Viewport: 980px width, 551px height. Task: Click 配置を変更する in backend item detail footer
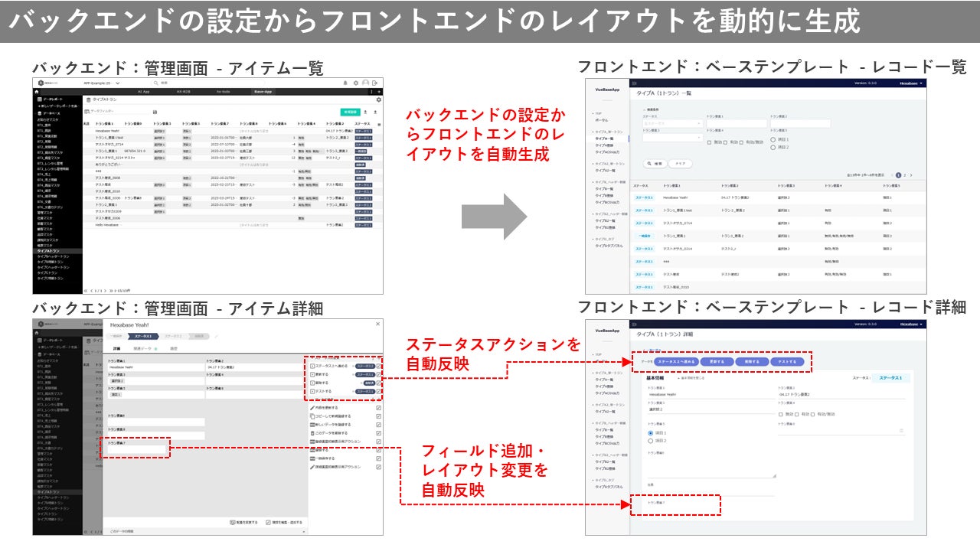tap(243, 523)
